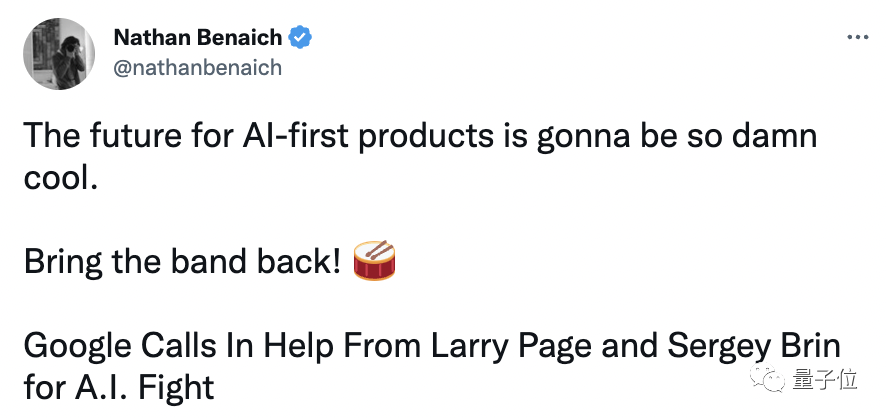
Task: Click the Nathan Benaich display name
Action: coord(198,38)
